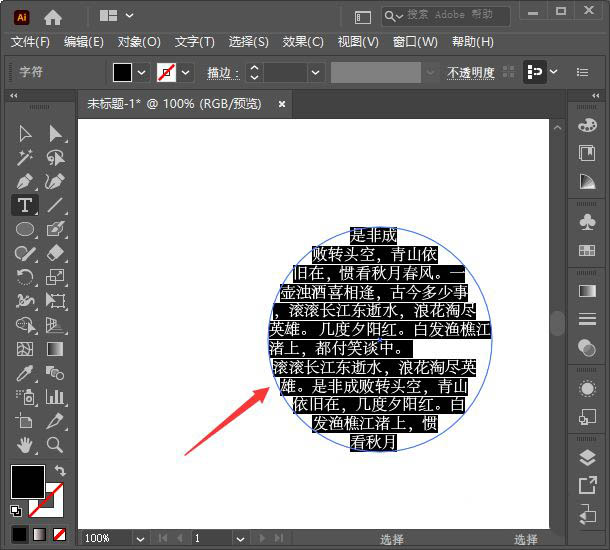
Task: Open the 字符 character panel link
Action: 31,72
